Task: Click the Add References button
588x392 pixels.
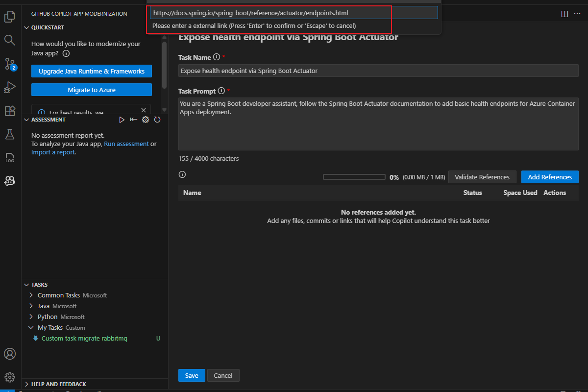Action: pyautogui.click(x=550, y=176)
